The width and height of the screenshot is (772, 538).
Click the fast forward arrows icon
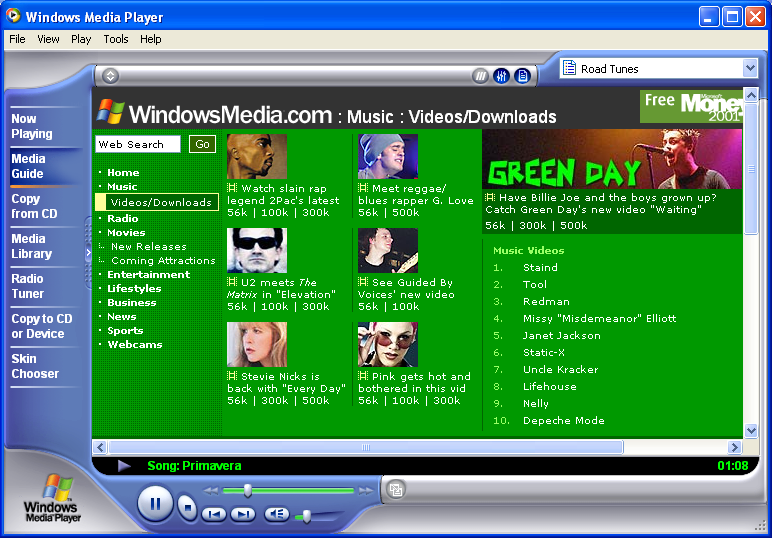pos(366,491)
